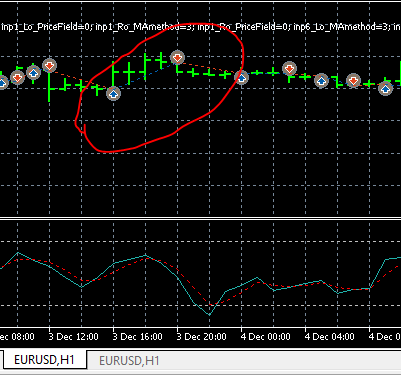Select the sell arrow at 3 Dec 10:00

[17, 78]
